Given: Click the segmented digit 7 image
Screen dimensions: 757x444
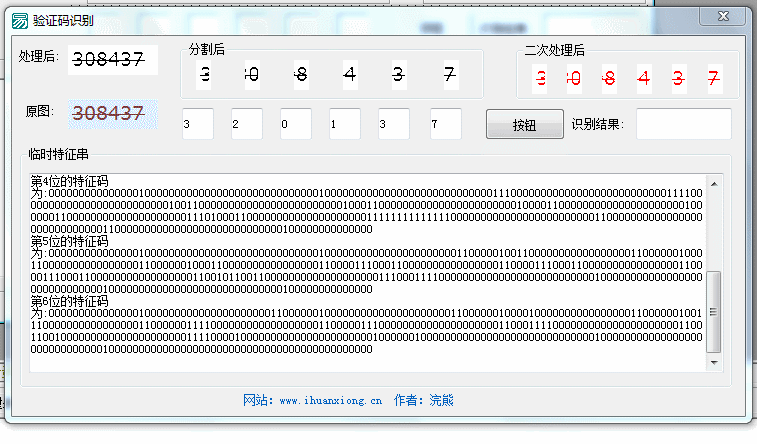Looking at the screenshot, I should tap(451, 75).
